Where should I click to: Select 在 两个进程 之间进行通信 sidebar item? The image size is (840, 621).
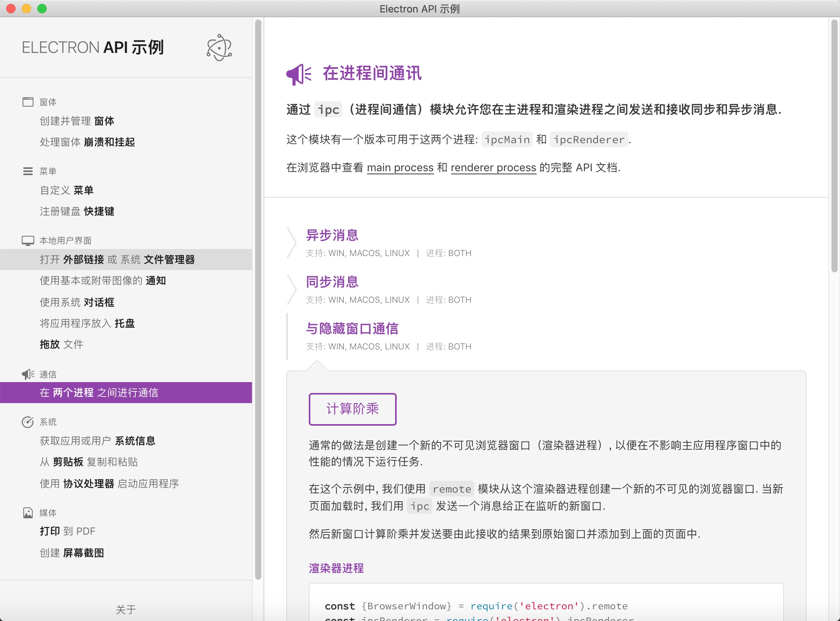(x=99, y=393)
